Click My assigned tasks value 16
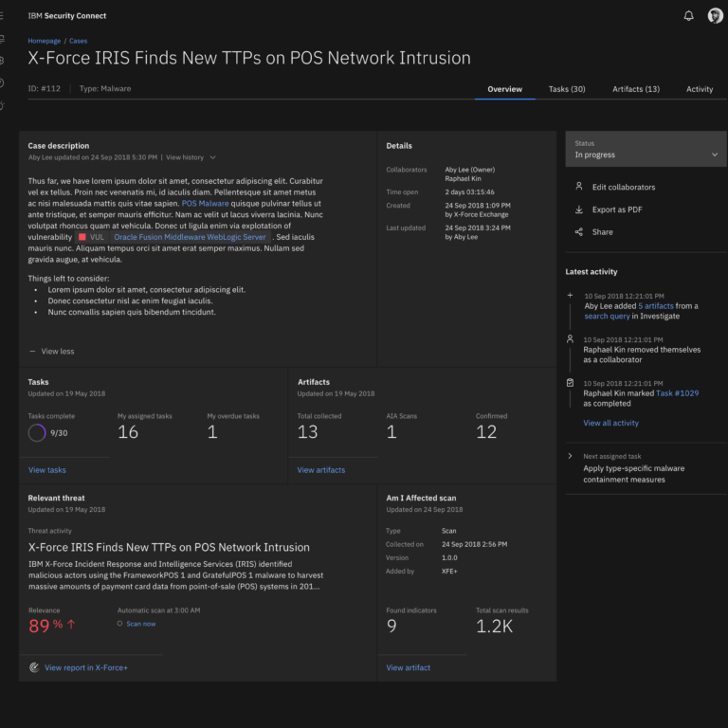Image resolution: width=728 pixels, height=728 pixels. pyautogui.click(x=128, y=432)
